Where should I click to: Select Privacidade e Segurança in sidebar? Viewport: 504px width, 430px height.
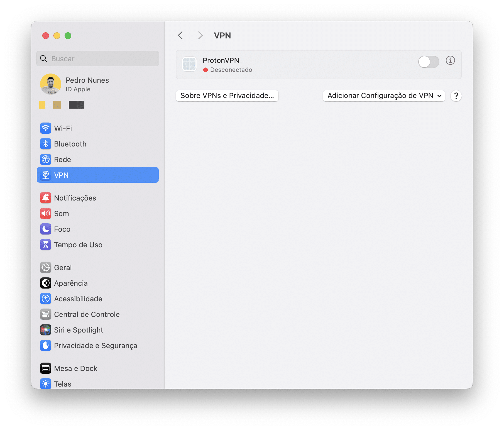[98, 345]
